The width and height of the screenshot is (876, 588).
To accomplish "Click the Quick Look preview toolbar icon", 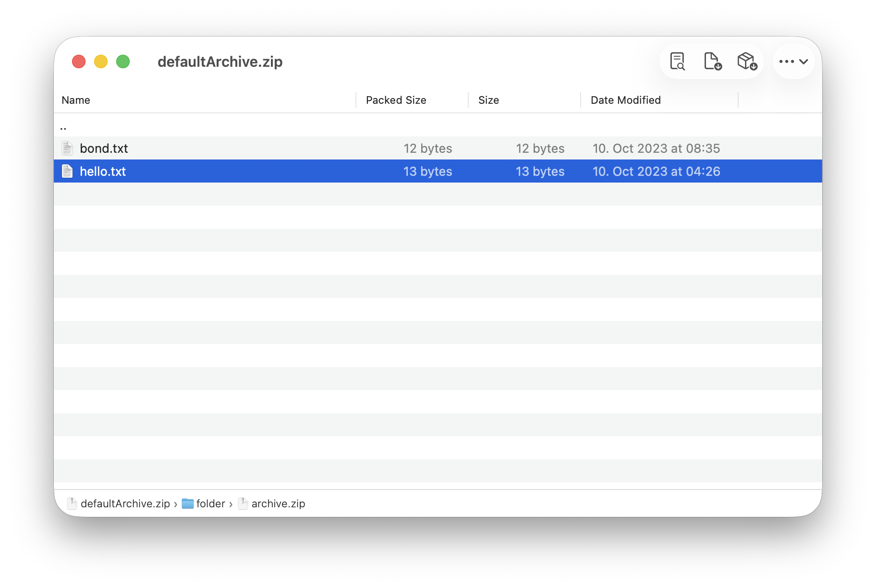I will [x=677, y=61].
